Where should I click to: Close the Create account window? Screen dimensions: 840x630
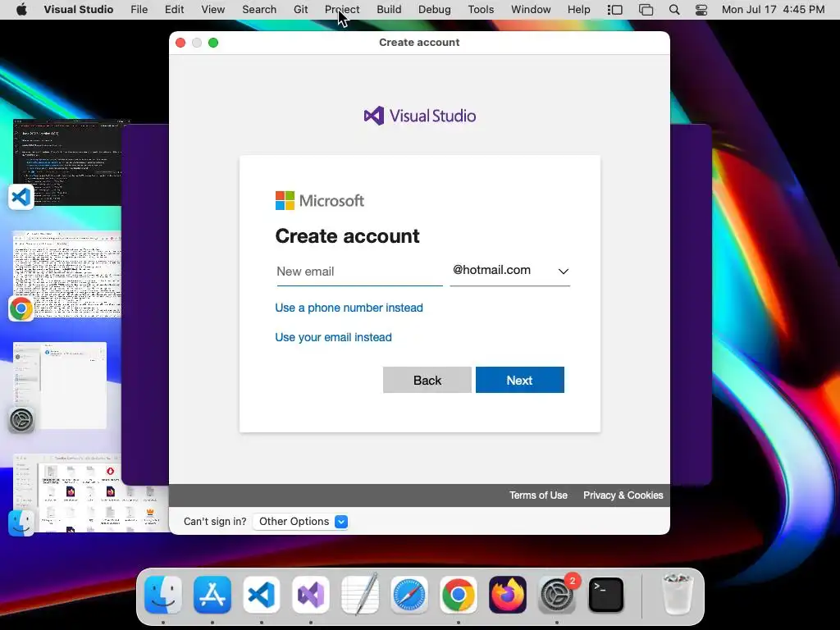click(x=180, y=43)
